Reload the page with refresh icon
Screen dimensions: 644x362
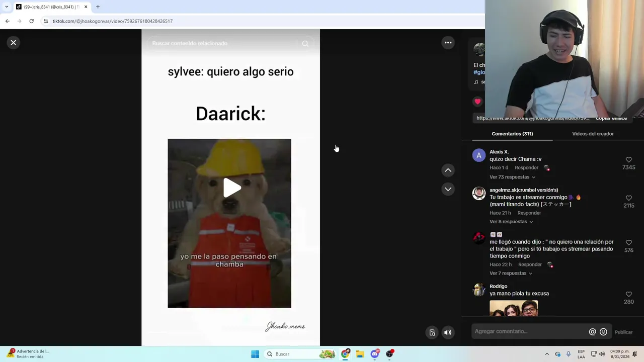31,21
